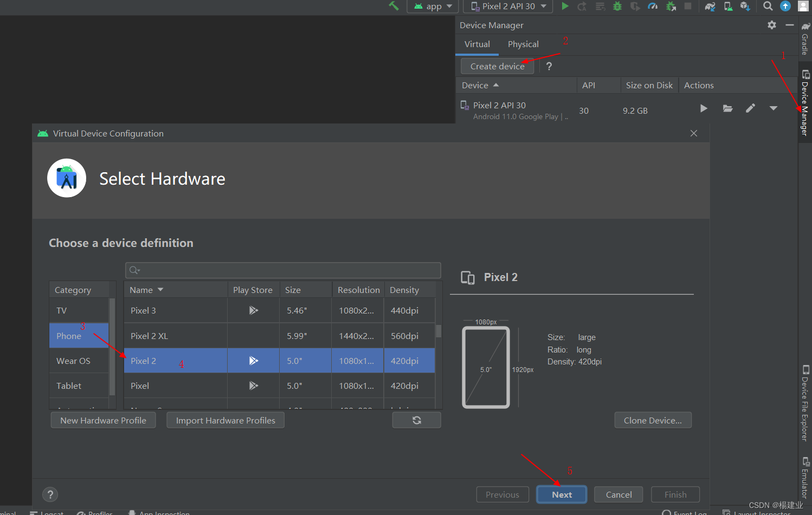Viewport: 812px width, 515px height.
Task: Click the Make Project hammer icon
Action: (x=394, y=6)
